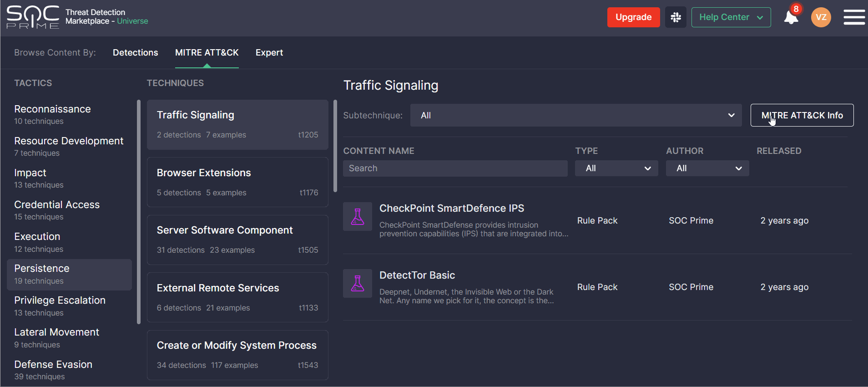Click the red Upgrade button

click(x=633, y=17)
